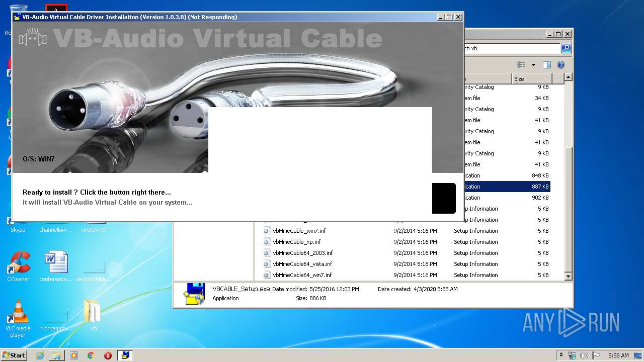
Task: Open the view options dropdown arrow in Explorer
Action: point(533,65)
